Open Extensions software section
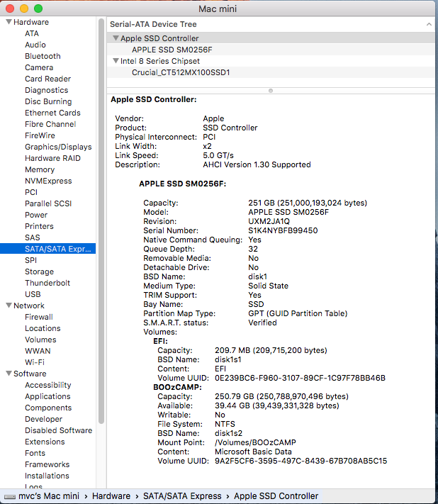The image size is (438, 504). coord(45,442)
